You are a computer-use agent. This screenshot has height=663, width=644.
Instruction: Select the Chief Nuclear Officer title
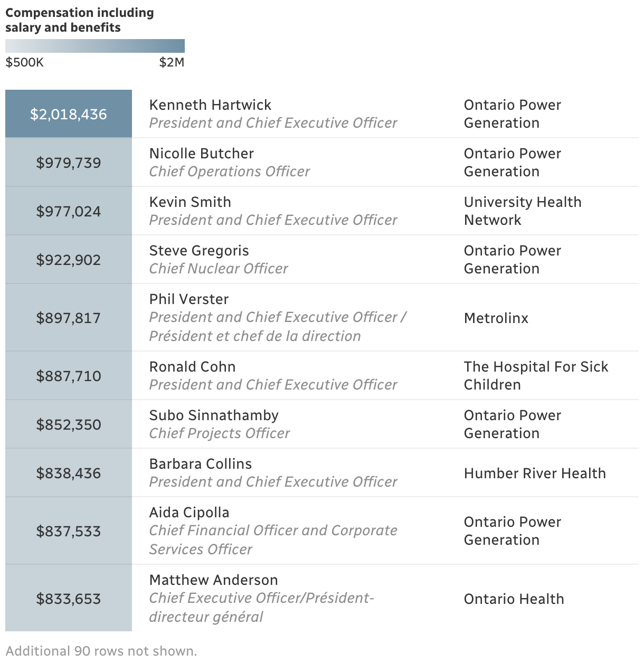(219, 269)
